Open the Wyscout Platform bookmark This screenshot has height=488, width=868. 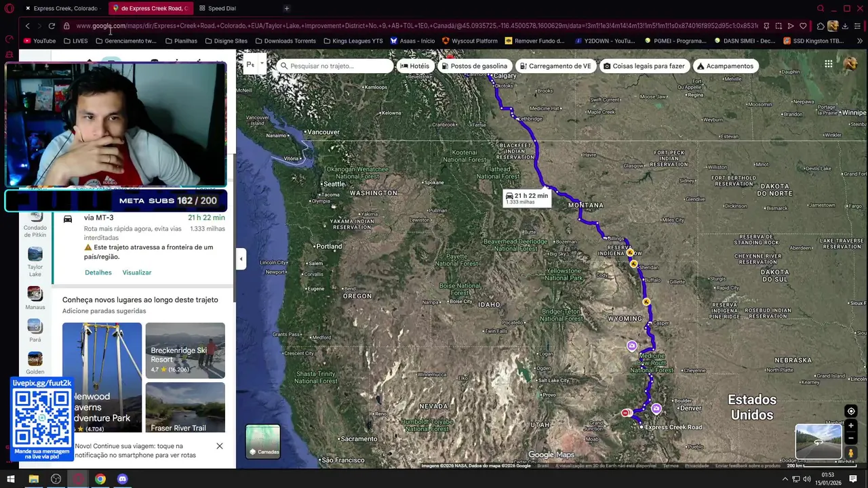[469, 41]
